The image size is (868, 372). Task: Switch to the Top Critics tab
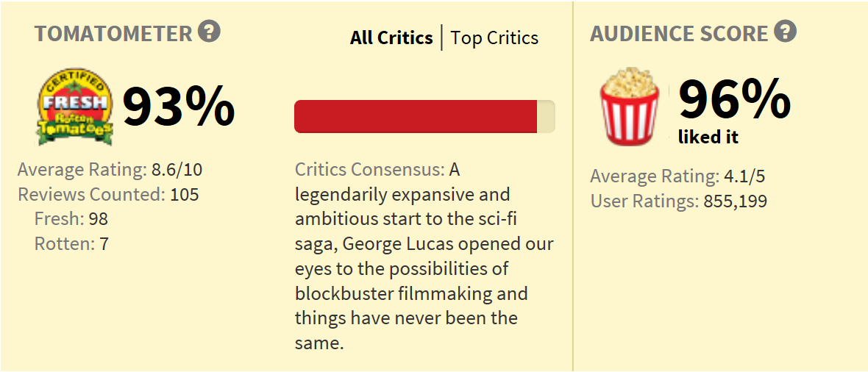[494, 38]
